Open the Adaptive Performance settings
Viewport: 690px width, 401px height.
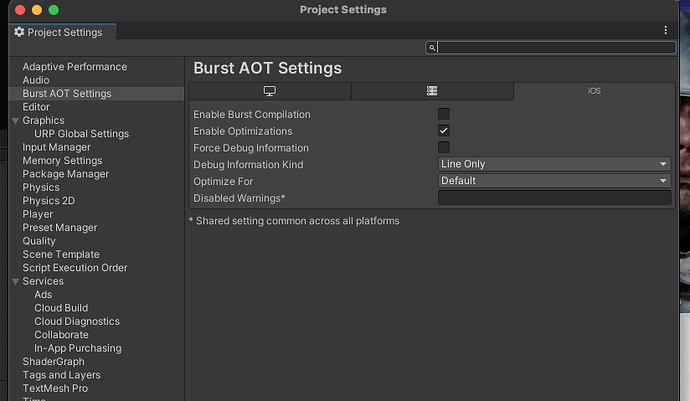75,67
